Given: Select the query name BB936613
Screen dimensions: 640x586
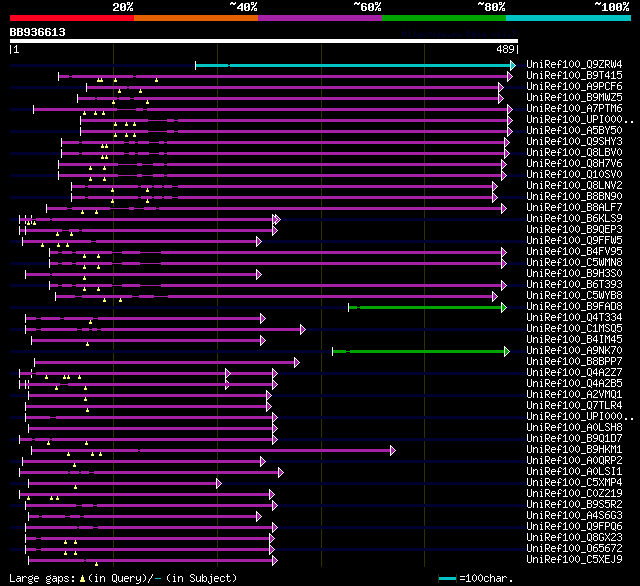Looking at the screenshot, I should (x=38, y=32).
